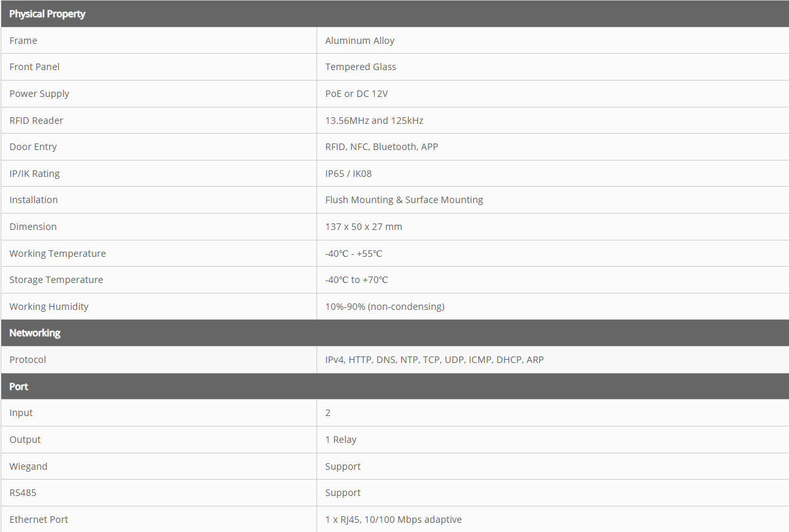Click the PoE or DC 12V value
The height and width of the screenshot is (532, 789).
[356, 94]
